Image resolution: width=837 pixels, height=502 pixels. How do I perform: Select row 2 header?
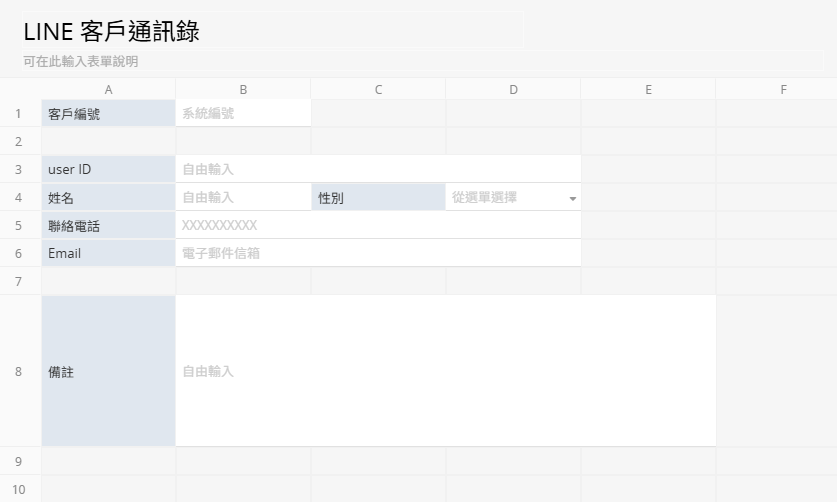[x=20, y=142]
